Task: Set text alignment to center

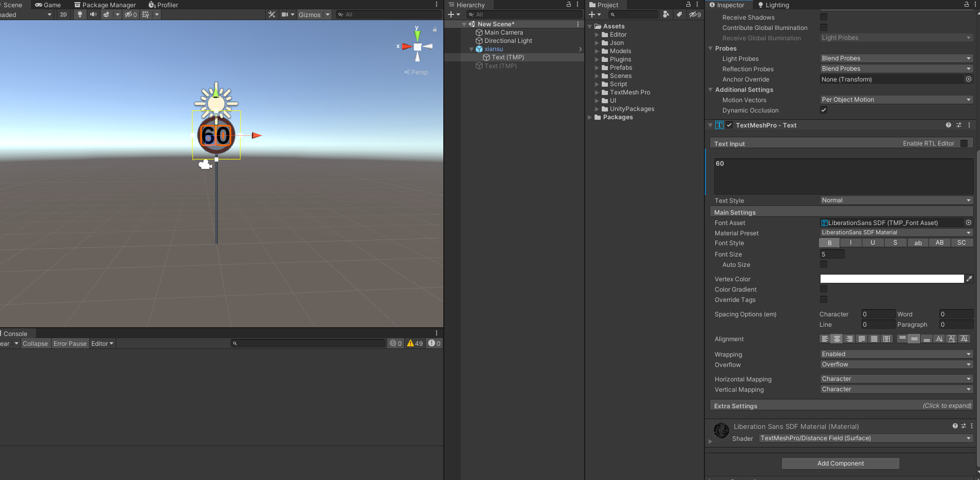Action: [x=837, y=339]
